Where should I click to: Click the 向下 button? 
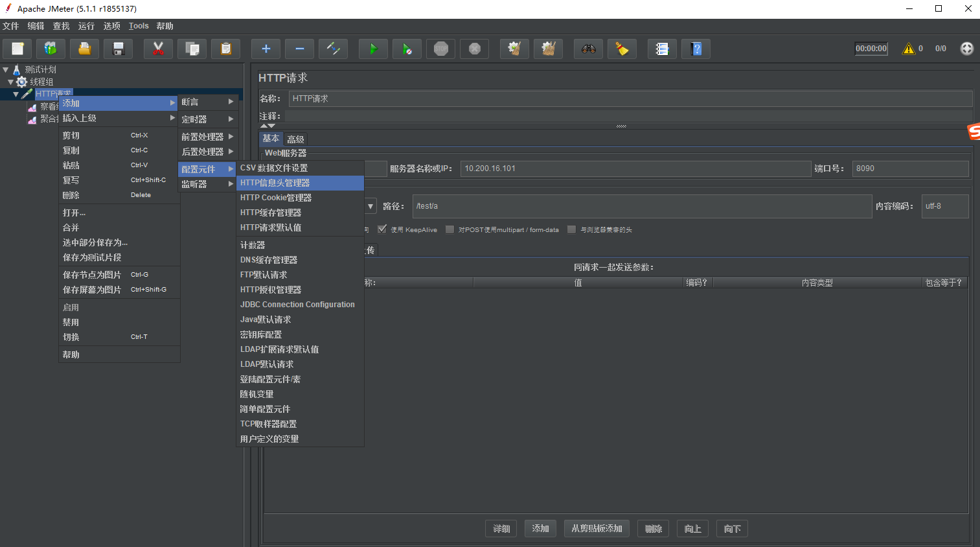(733, 529)
